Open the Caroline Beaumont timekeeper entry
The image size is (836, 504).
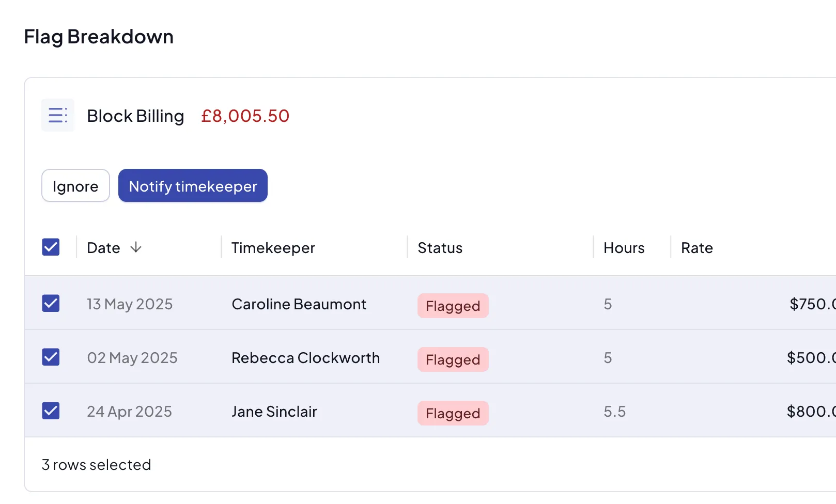pyautogui.click(x=299, y=304)
